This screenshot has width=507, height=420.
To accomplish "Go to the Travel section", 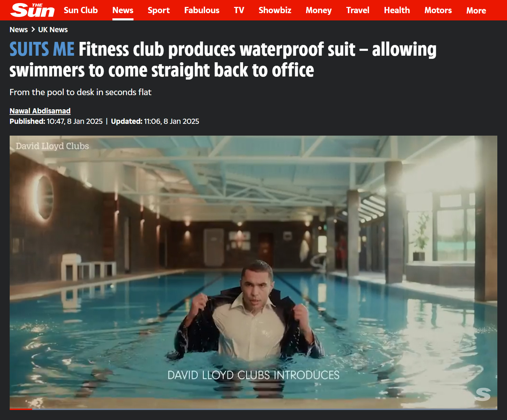I will tap(358, 10).
